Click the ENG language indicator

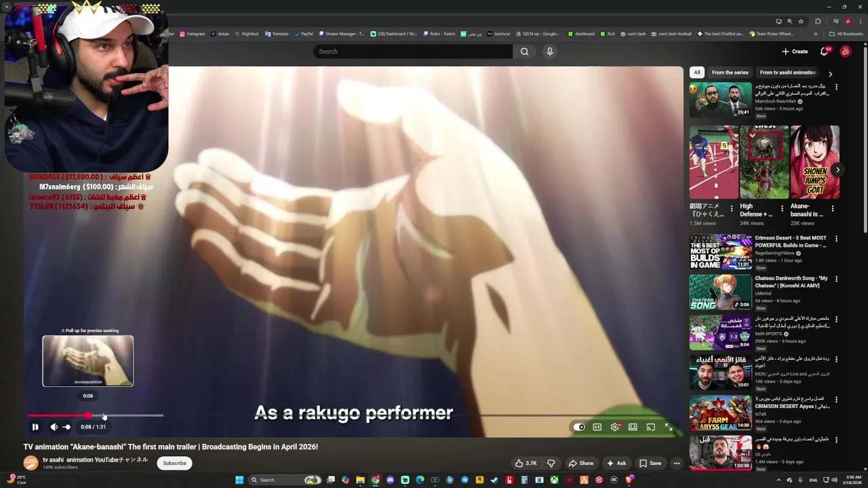(x=813, y=480)
